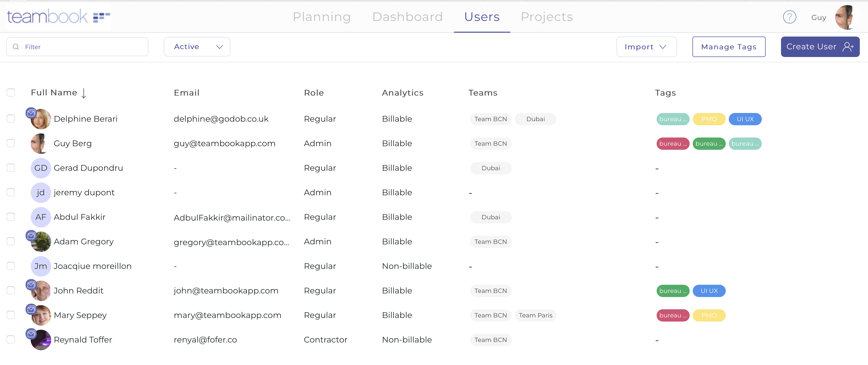Click the person-plus icon on Create User
The image size is (868, 365).
[848, 47]
